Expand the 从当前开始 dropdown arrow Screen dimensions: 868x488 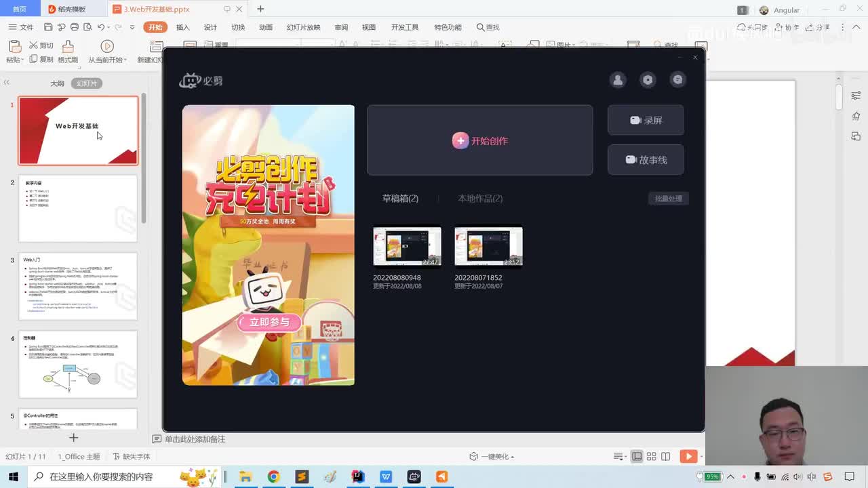[x=126, y=60]
